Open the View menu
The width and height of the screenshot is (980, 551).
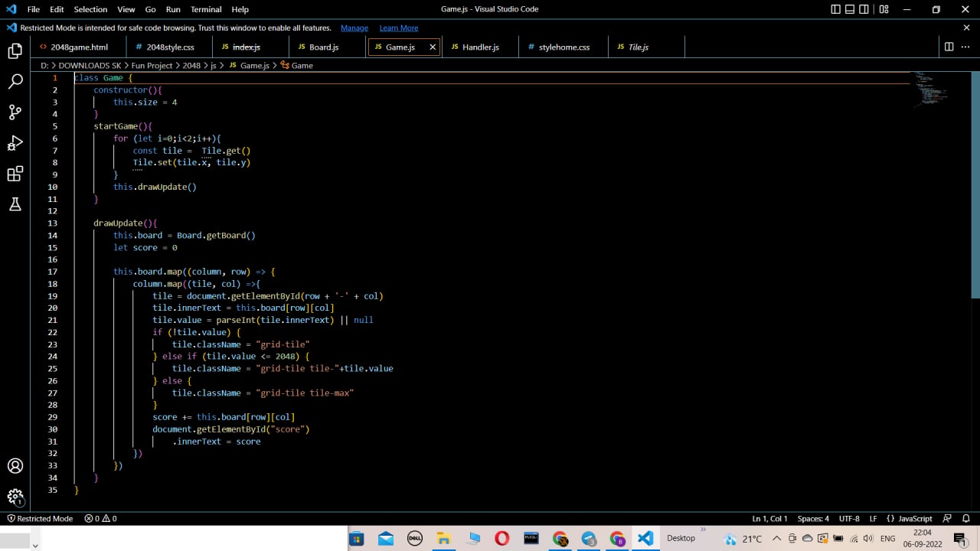point(126,9)
